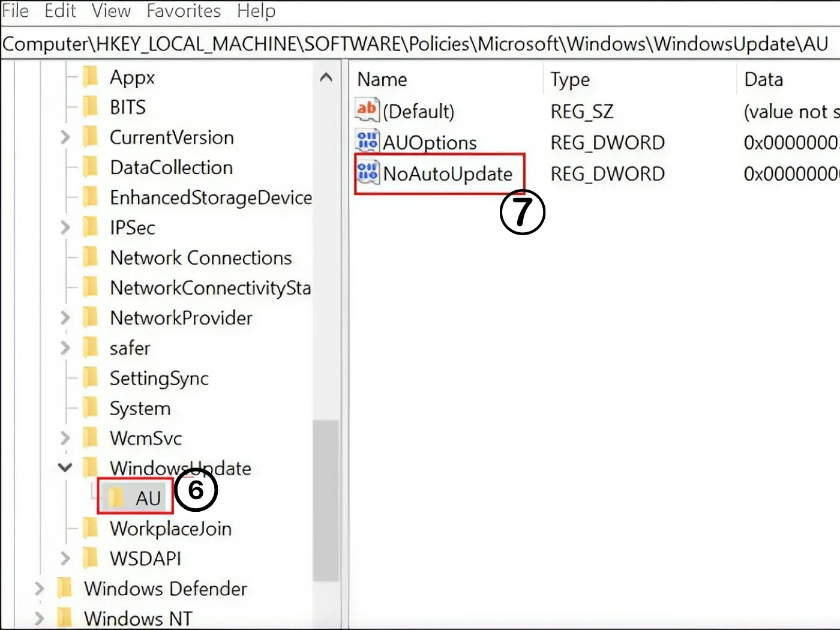
Task: Expand the WSDAPI key
Action: click(65, 559)
